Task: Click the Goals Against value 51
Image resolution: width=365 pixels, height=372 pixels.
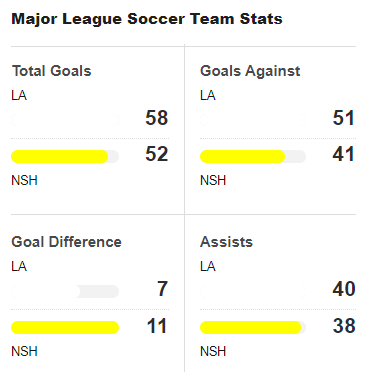Action: (343, 118)
